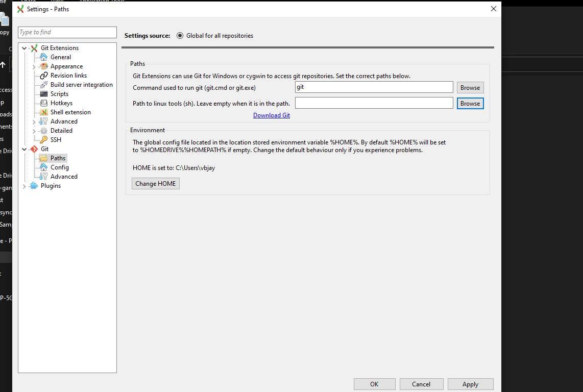The height and width of the screenshot is (392, 583).
Task: Click the Git diamond logo icon
Action: point(34,149)
